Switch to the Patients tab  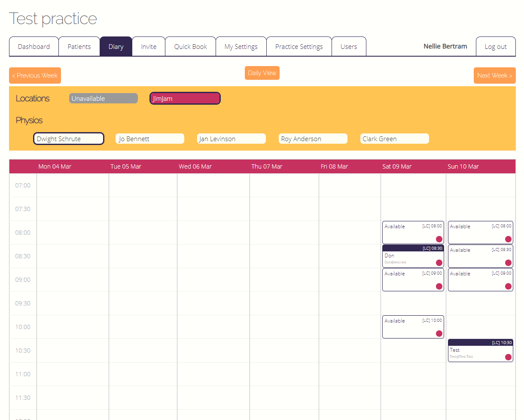pos(79,46)
